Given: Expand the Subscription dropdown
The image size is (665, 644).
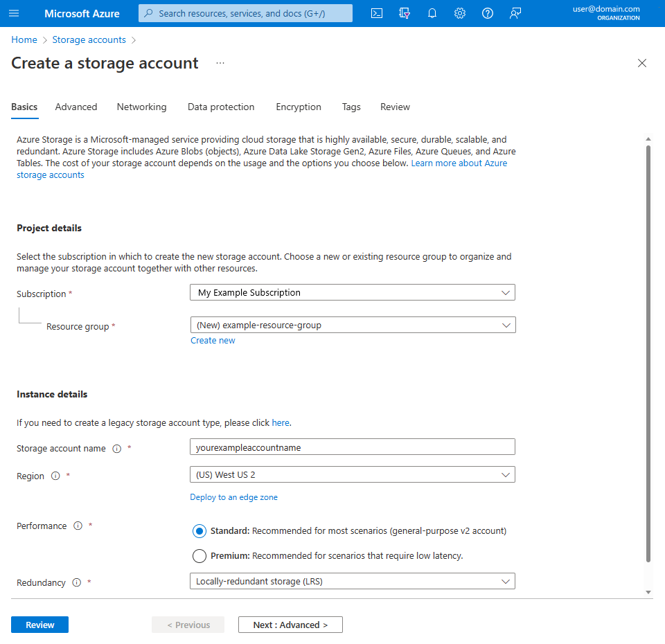Looking at the screenshot, I should (353, 292).
